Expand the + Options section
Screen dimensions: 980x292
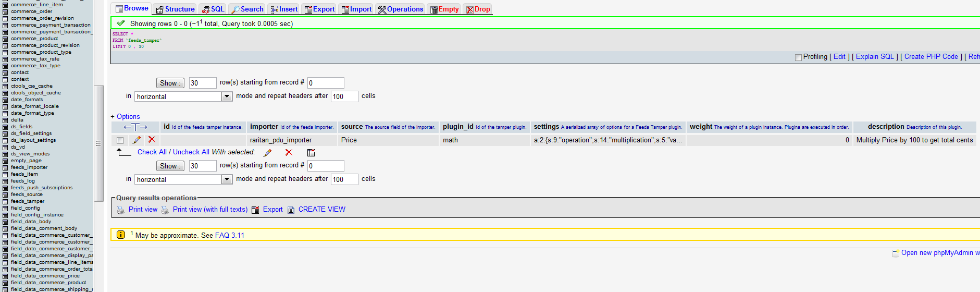click(125, 116)
